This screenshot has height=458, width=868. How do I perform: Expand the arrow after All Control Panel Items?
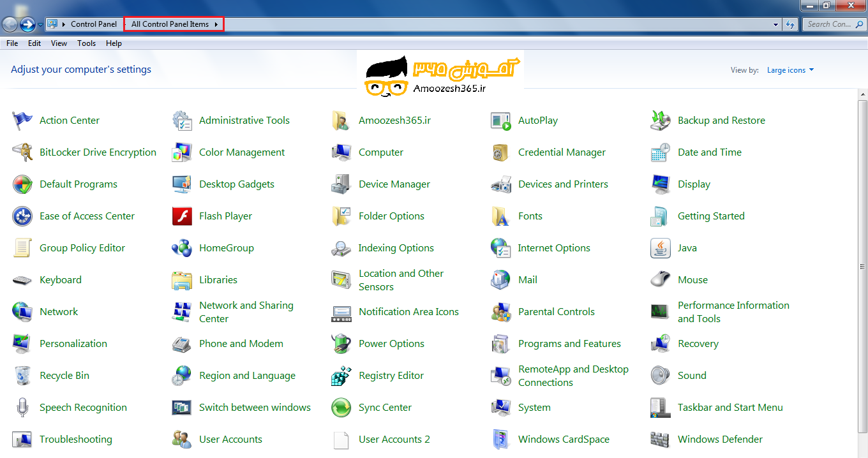217,24
